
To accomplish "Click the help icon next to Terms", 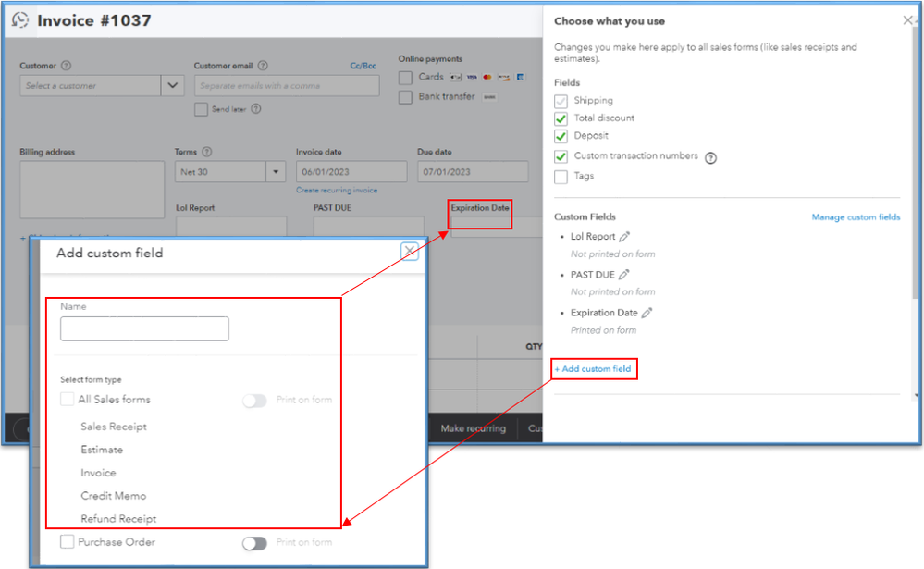I will click(x=207, y=152).
